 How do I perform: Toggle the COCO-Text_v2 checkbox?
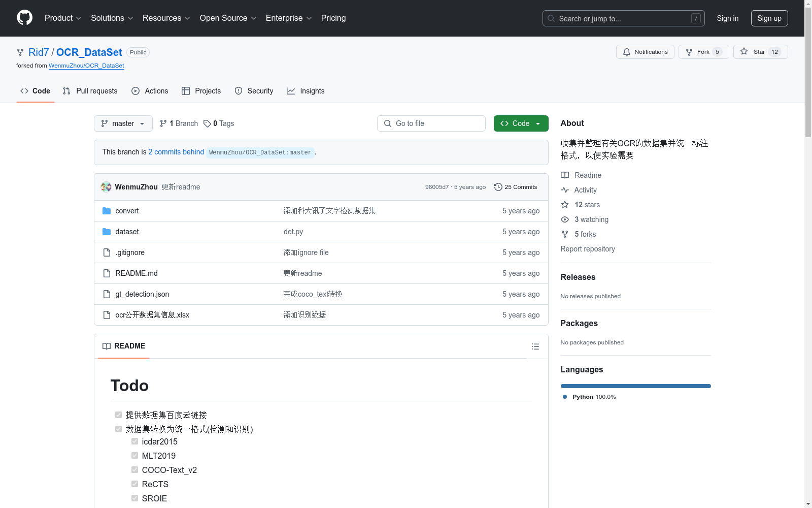(x=135, y=469)
